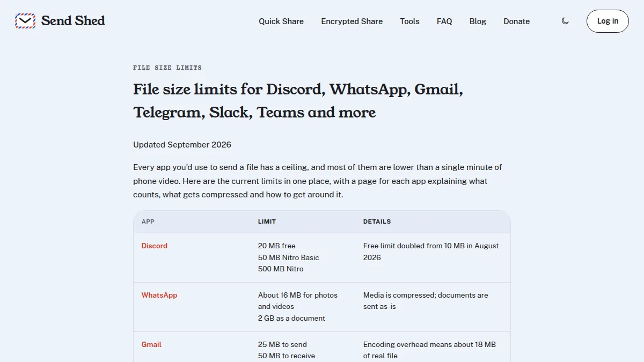This screenshot has height=362, width=644.
Task: Click Discord's "Free limit doubled" detail text
Action: tap(431, 252)
